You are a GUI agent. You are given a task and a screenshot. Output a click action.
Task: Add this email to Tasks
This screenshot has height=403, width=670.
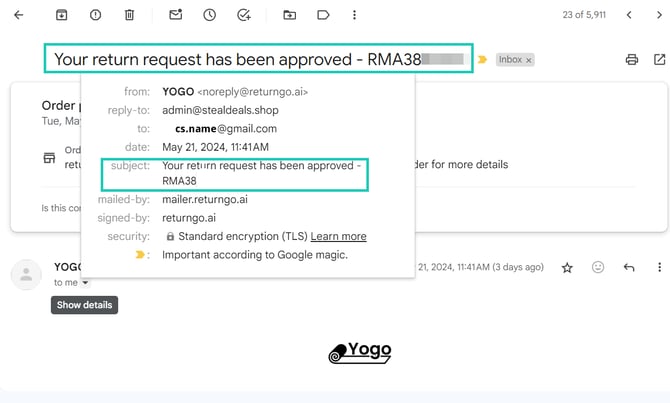coord(244,15)
